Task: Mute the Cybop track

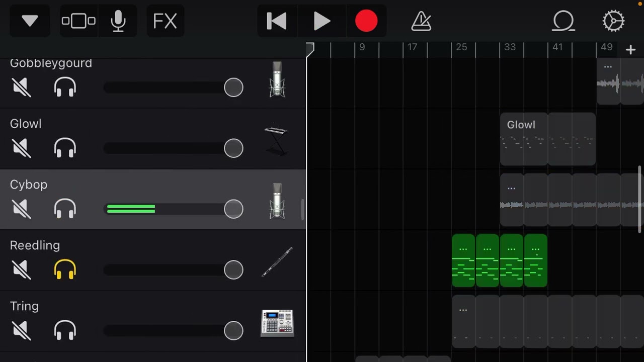Action: [x=21, y=209]
